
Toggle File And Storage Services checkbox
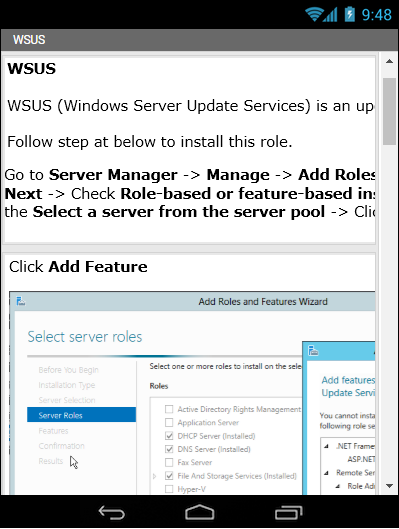pyautogui.click(x=169, y=476)
